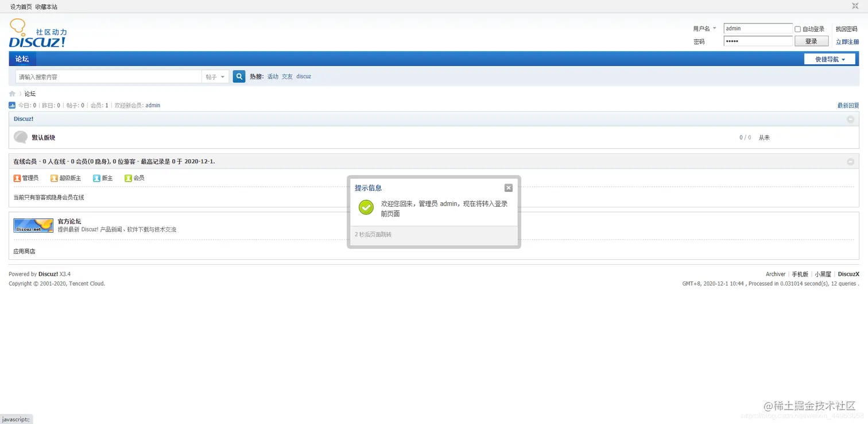Click the Discuz! category title link
The width and height of the screenshot is (868, 424).
click(x=24, y=119)
